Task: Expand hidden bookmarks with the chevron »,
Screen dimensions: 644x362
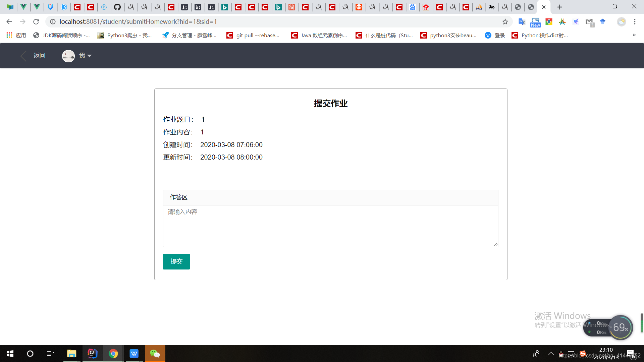Action: pyautogui.click(x=635, y=35)
